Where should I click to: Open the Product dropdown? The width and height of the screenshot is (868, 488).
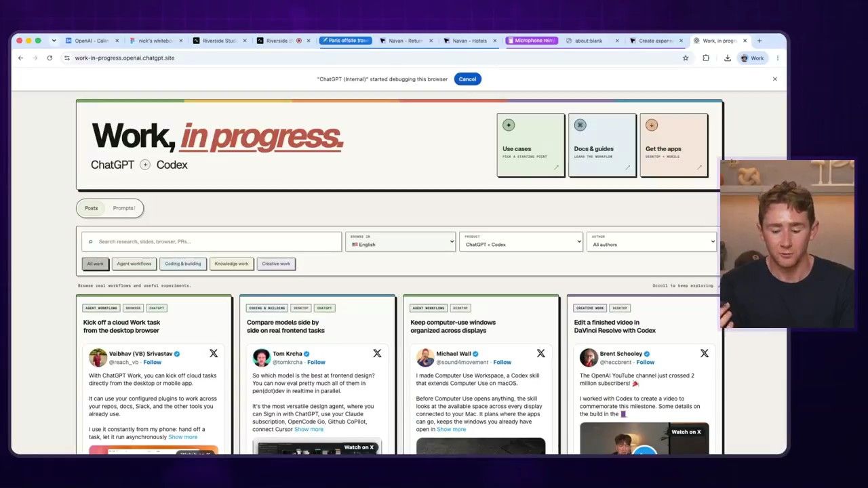[x=521, y=242]
